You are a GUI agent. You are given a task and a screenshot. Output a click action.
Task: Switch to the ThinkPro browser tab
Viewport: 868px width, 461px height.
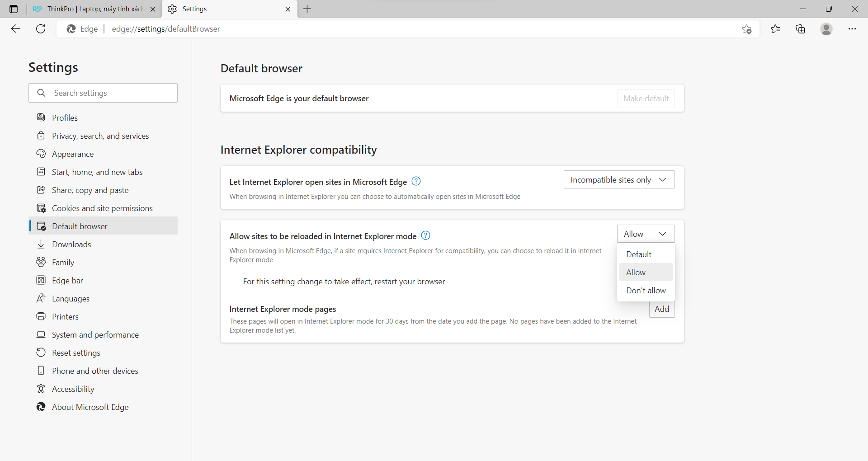[94, 9]
